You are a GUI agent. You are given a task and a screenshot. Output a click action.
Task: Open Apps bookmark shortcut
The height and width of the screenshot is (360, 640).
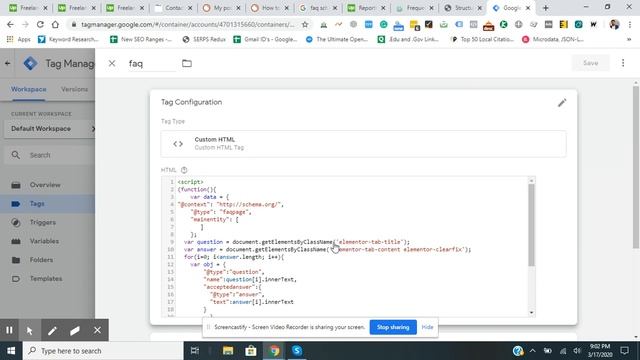point(19,40)
